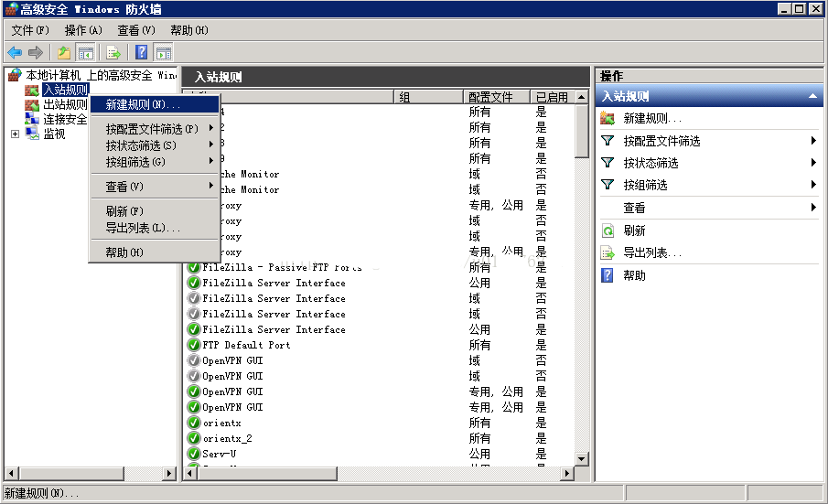Click the green 刷新 icon in Actions pane
828x504 pixels.
click(x=608, y=231)
